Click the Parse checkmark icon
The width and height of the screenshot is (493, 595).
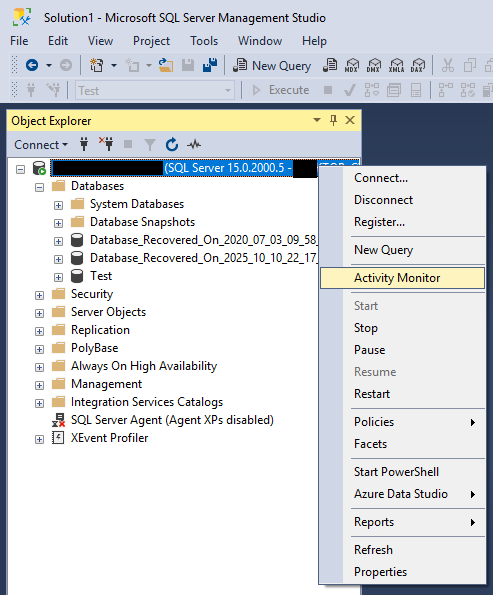tap(350, 90)
